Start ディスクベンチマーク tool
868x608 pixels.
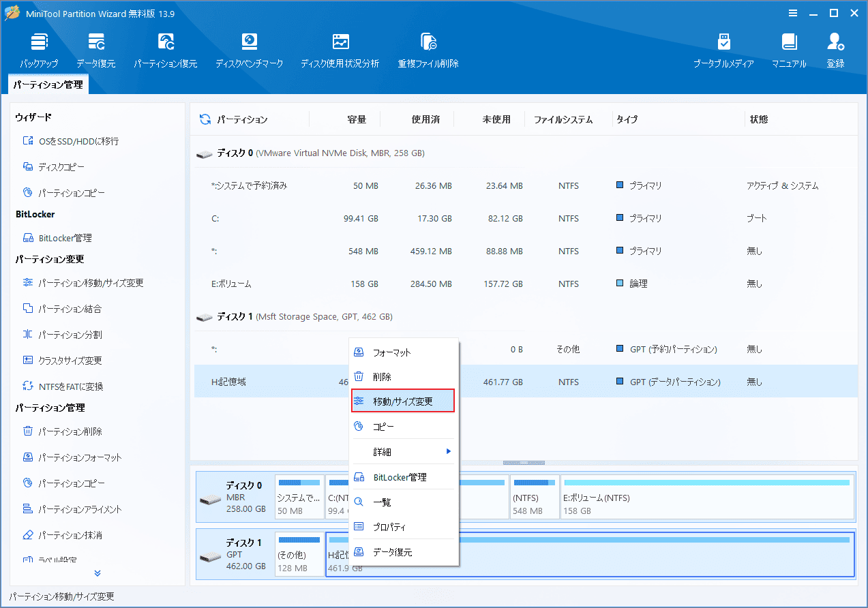click(x=250, y=50)
